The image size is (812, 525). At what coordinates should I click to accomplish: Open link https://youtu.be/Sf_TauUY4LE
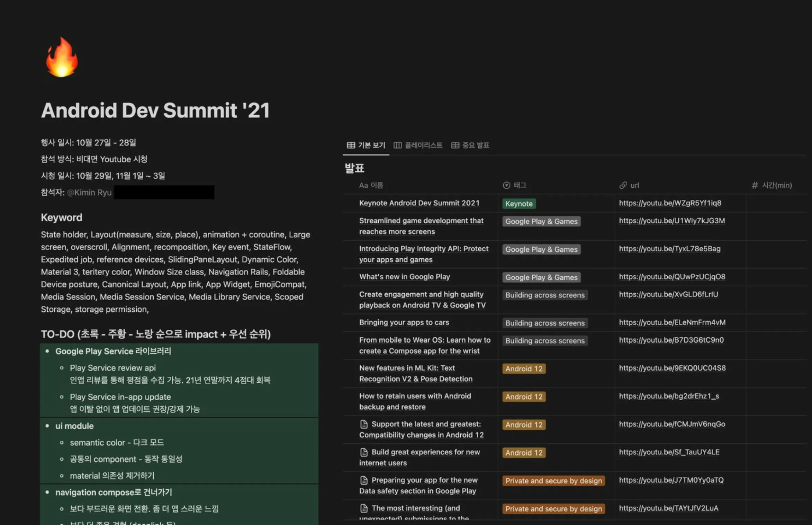click(x=669, y=453)
